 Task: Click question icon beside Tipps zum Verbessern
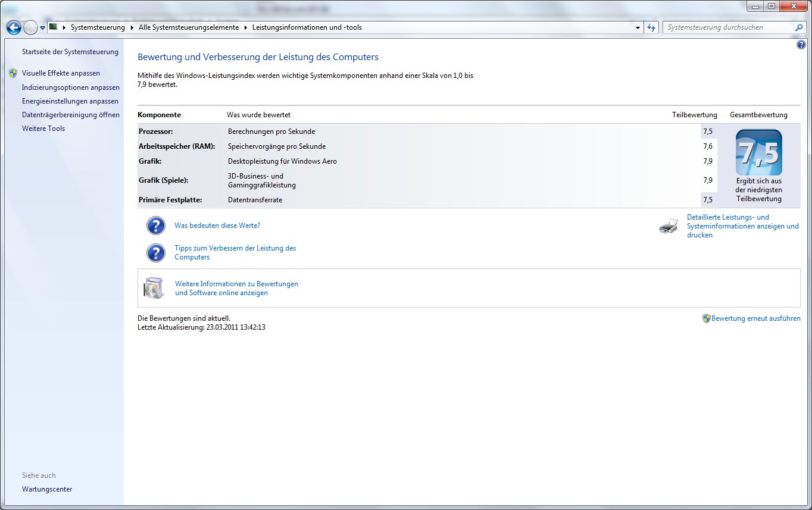pyautogui.click(x=155, y=253)
